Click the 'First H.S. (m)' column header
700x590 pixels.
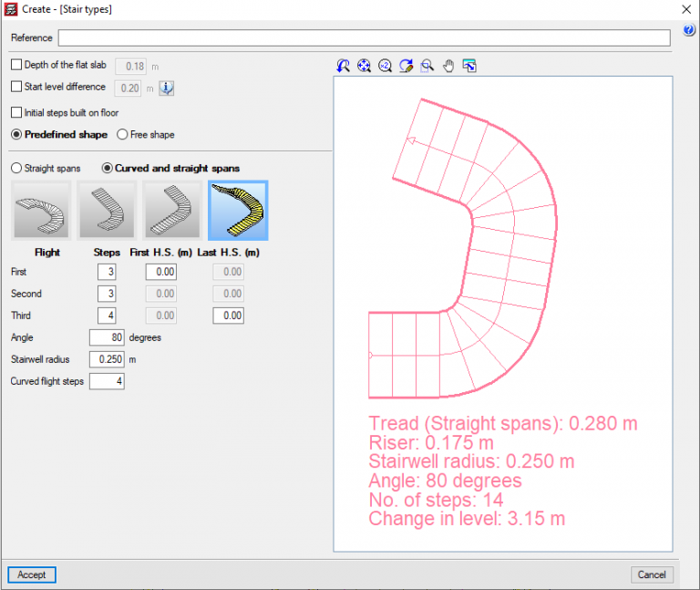pyautogui.click(x=161, y=253)
